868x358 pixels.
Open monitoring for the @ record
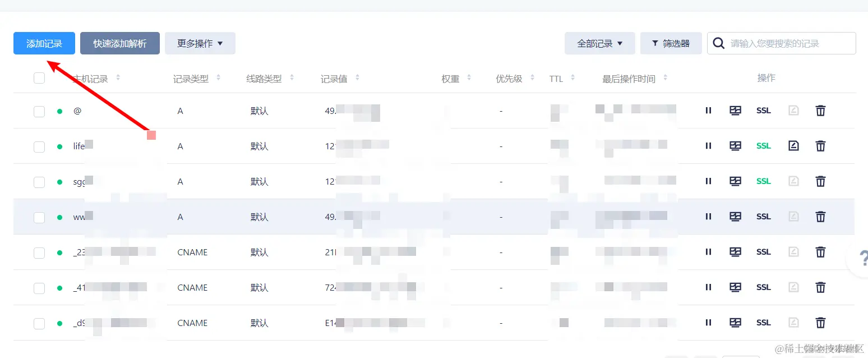coord(735,111)
